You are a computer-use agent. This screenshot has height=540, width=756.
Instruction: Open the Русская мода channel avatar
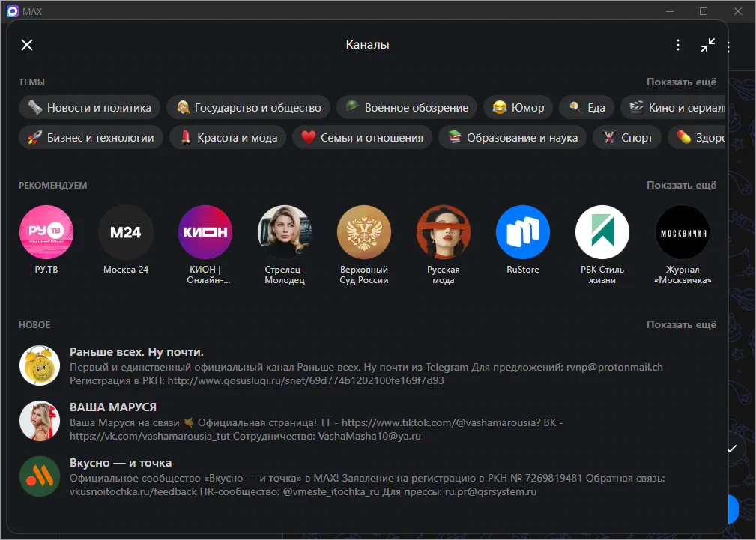click(x=444, y=232)
